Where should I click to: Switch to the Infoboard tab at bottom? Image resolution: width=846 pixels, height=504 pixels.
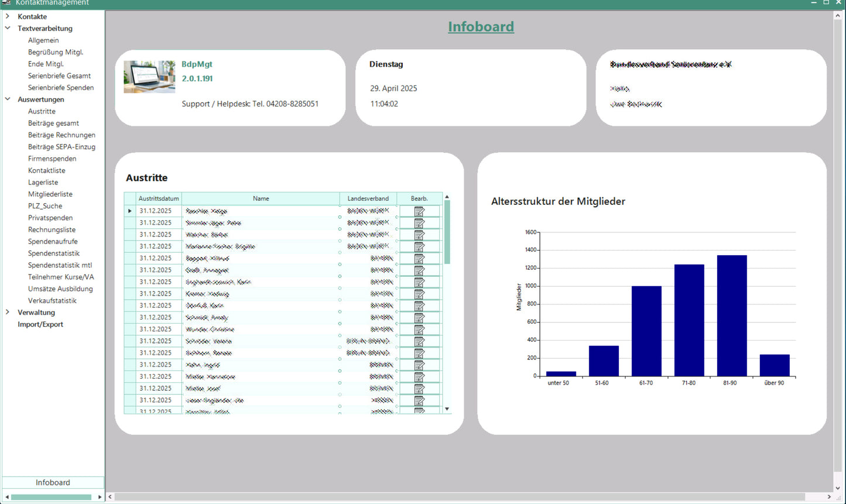tap(53, 482)
